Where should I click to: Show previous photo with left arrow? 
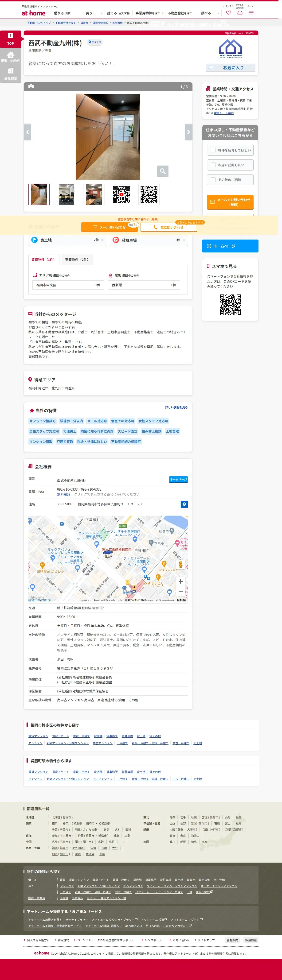point(27,132)
